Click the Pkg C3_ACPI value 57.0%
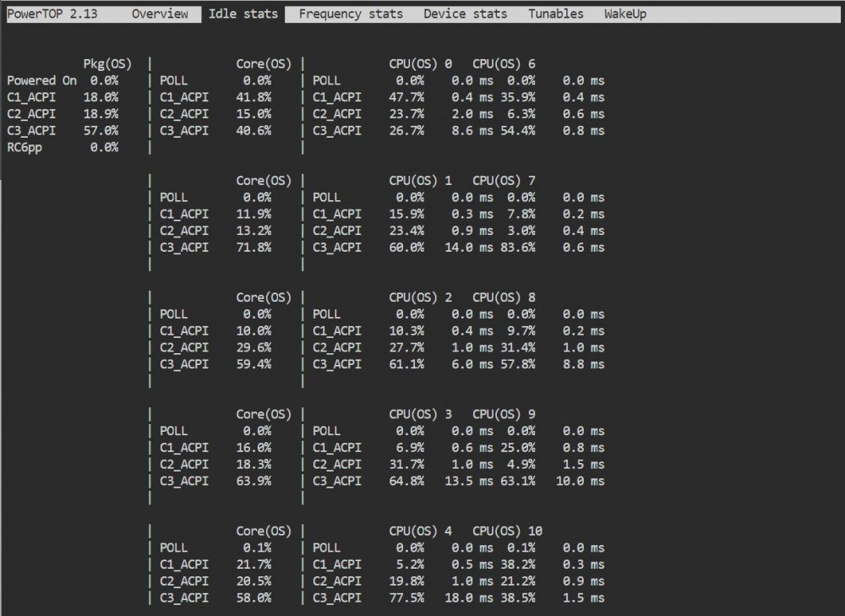This screenshot has width=845, height=616. (101, 131)
